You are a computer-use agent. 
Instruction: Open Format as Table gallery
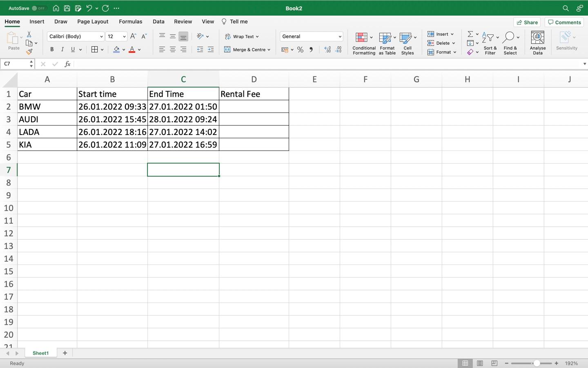click(x=387, y=43)
